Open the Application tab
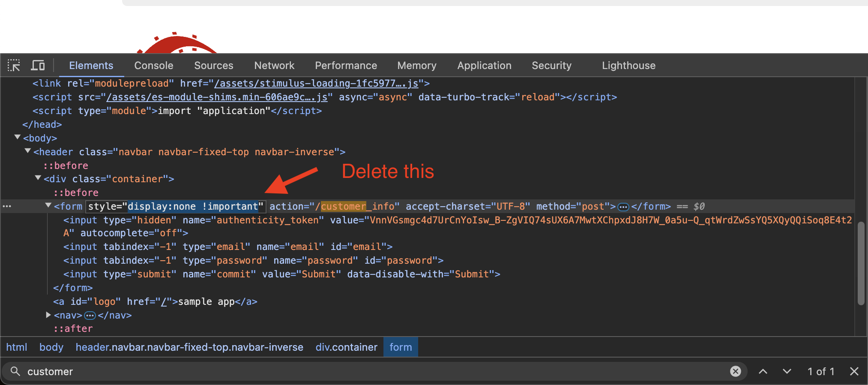Image resolution: width=868 pixels, height=385 pixels. [484, 66]
